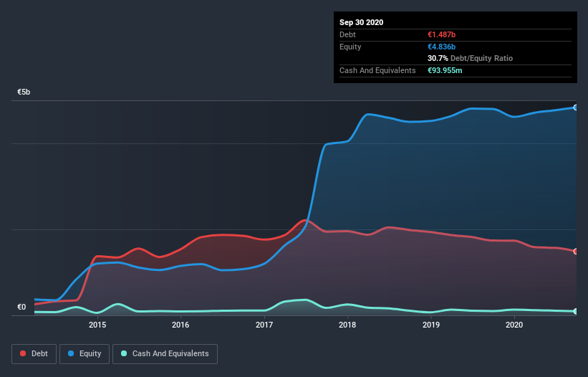Click the Debt label in tooltip
The height and width of the screenshot is (377, 588).
(347, 34)
